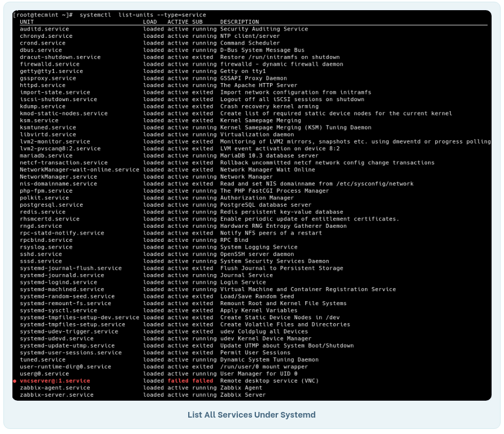Select zabbix-agent.service entry
This screenshot has height=434, width=504.
tap(55, 388)
